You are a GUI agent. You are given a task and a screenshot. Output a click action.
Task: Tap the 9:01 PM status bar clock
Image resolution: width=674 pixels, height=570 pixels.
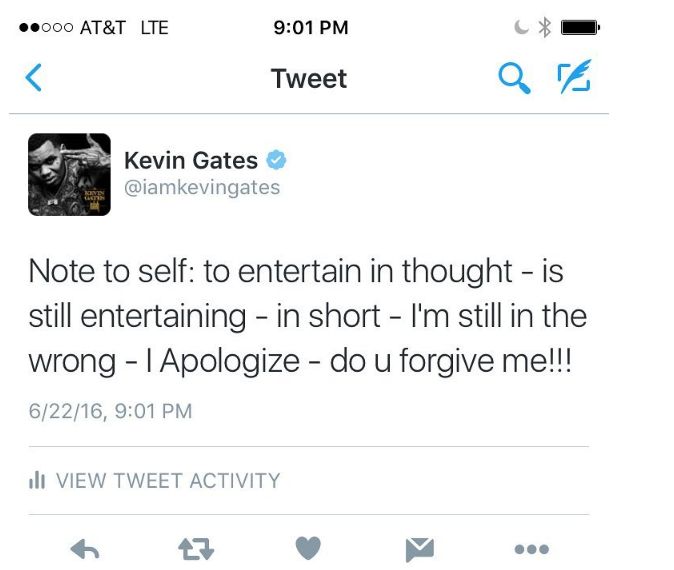[x=311, y=28]
